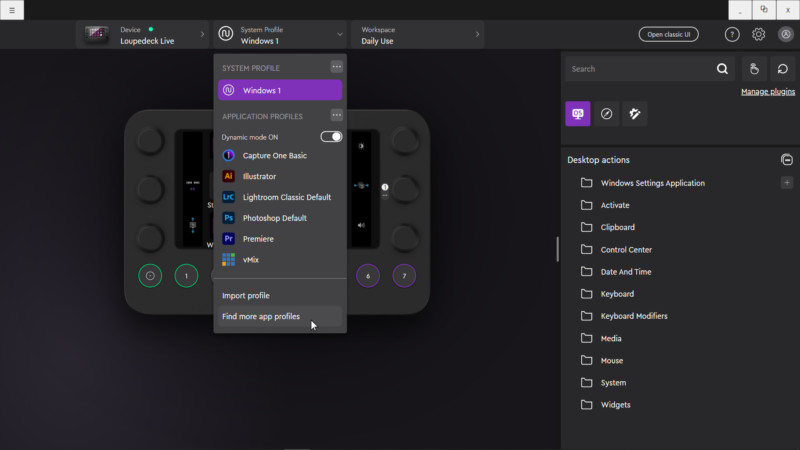Screen dimensions: 800x450
Task: Click the Open classic UI button
Action: click(668, 34)
